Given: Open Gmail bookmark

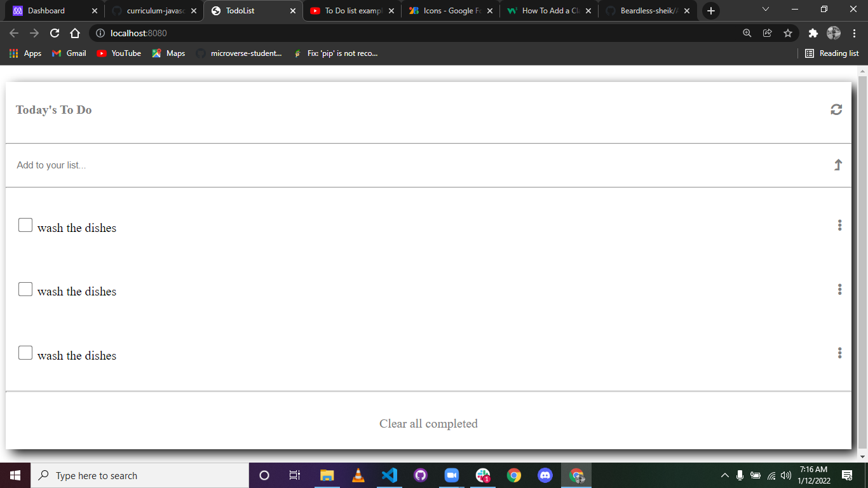Looking at the screenshot, I should (69, 53).
